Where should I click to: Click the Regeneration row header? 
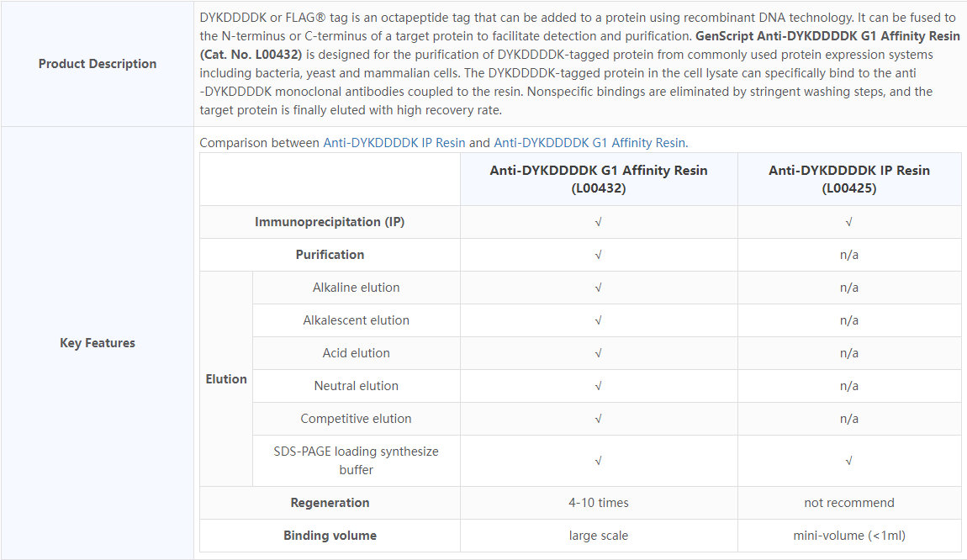coord(330,503)
